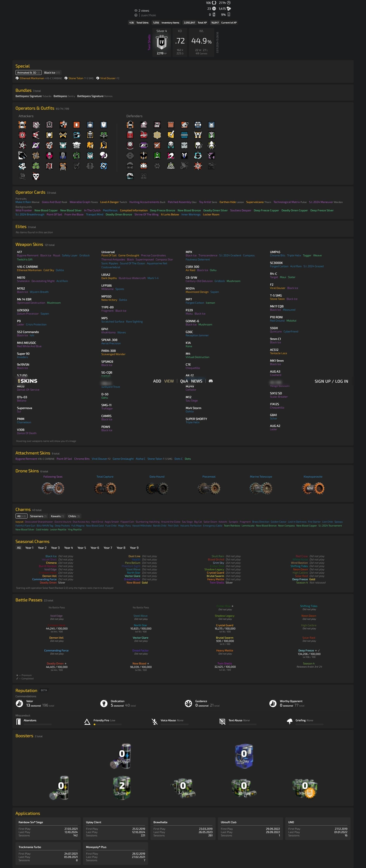This screenshot has width=366, height=868.
Task: Click the Brawlhalla application card
Action: tap(183, 829)
